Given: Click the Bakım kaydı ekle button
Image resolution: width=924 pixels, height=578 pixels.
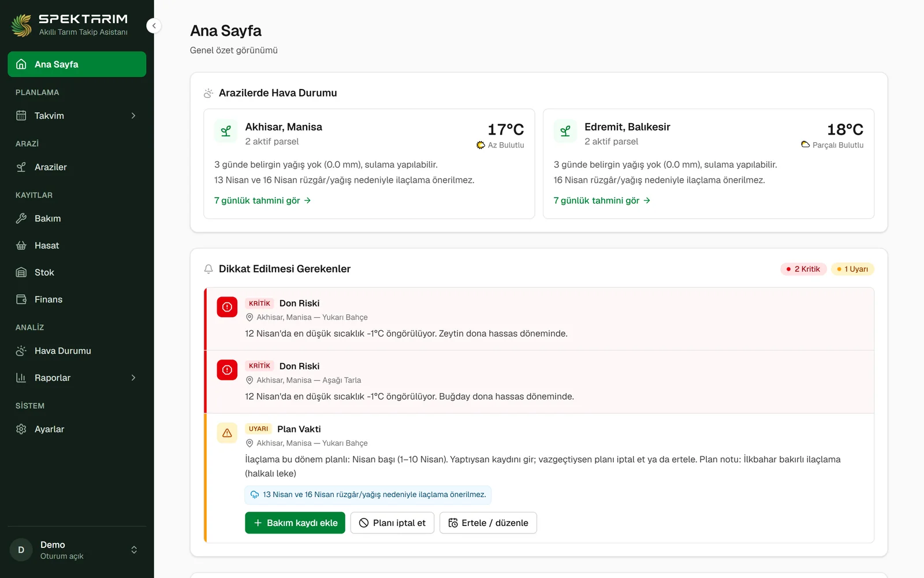Looking at the screenshot, I should (x=295, y=523).
